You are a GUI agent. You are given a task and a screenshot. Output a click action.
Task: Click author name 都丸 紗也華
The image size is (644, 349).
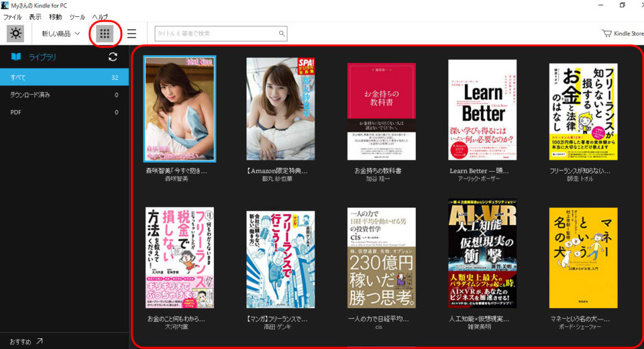click(x=277, y=179)
